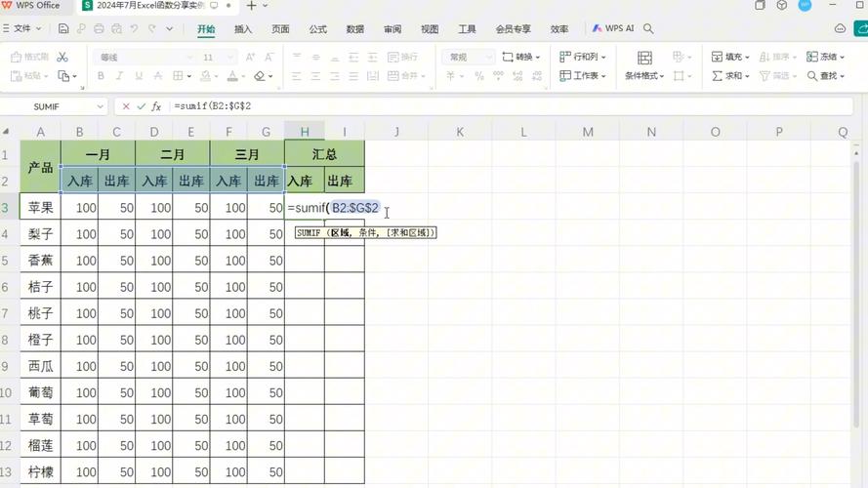868x488 pixels.
Task: Click the WPS AI button
Action: (613, 28)
